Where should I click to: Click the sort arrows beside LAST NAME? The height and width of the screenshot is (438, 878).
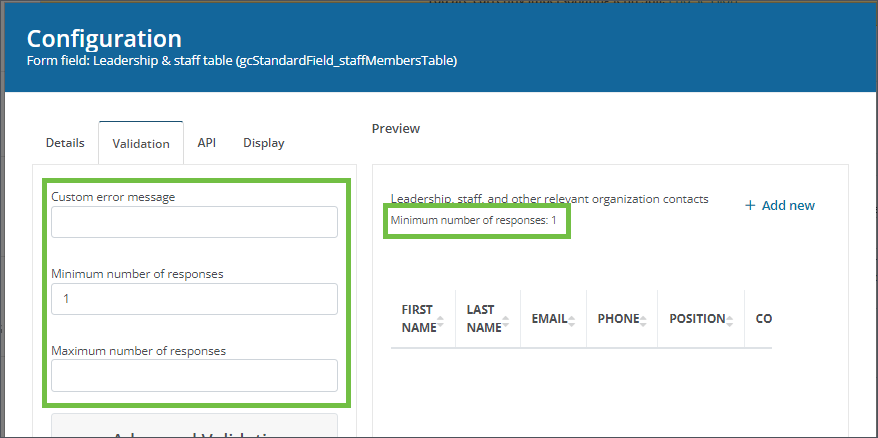click(506, 319)
